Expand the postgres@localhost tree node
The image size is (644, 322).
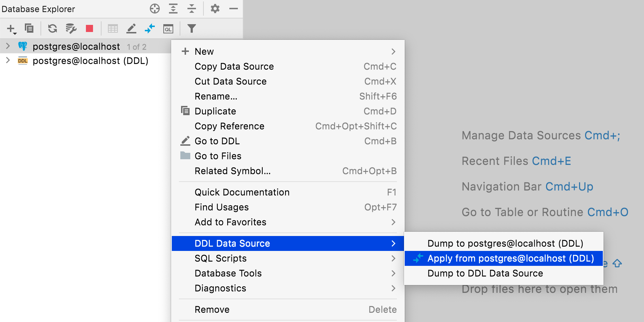click(8, 46)
